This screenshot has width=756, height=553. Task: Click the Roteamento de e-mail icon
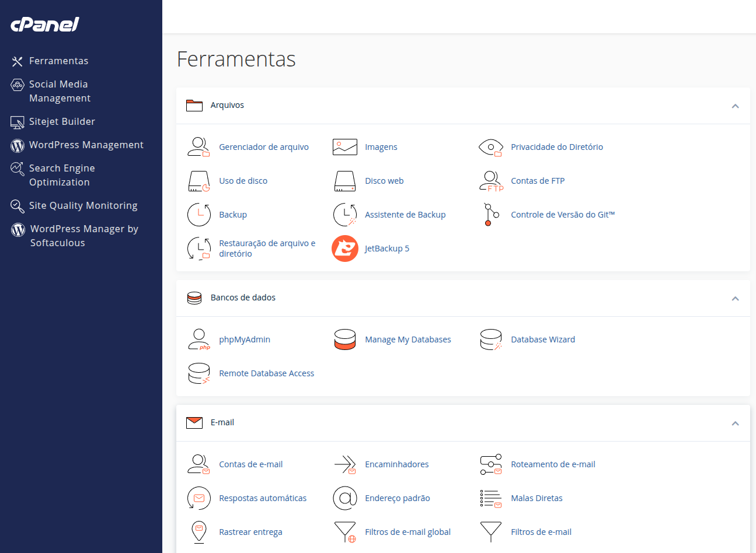[490, 464]
